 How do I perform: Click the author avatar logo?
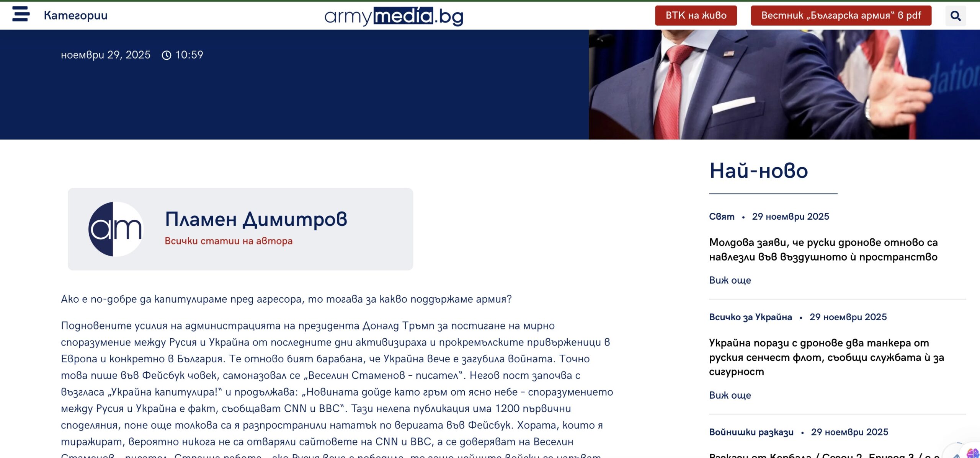116,229
